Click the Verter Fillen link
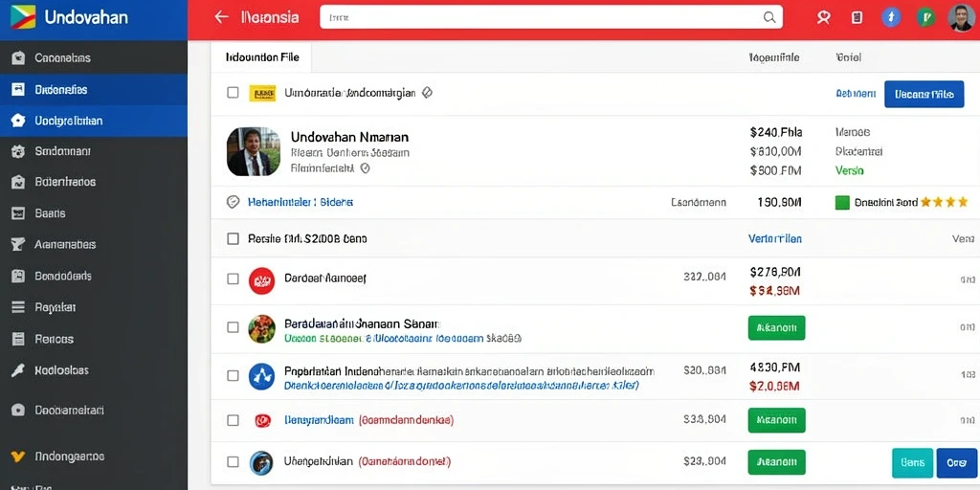 [775, 238]
